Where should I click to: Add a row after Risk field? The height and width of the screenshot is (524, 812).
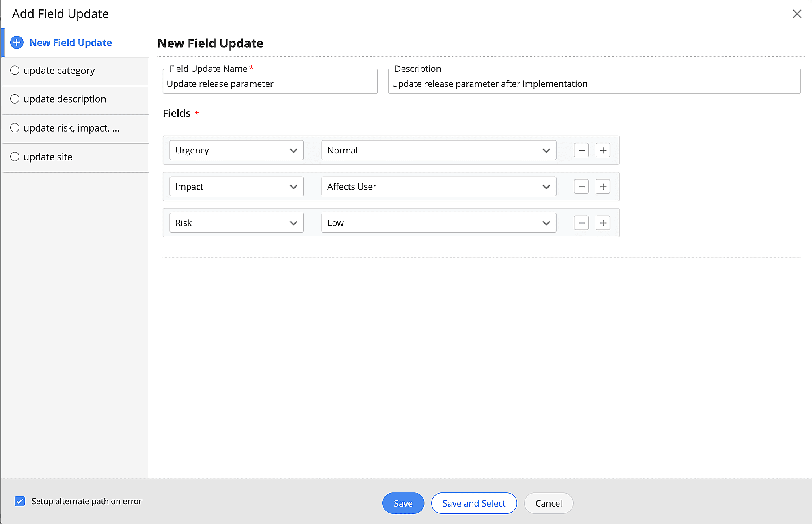point(603,223)
